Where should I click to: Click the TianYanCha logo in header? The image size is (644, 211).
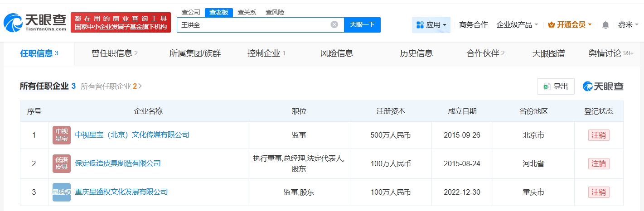35,23
